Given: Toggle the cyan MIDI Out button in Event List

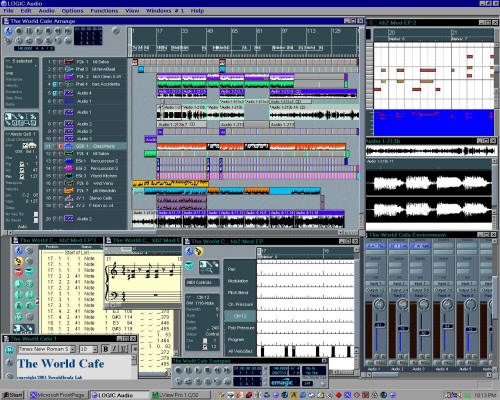Looking at the screenshot, I should click(29, 272).
